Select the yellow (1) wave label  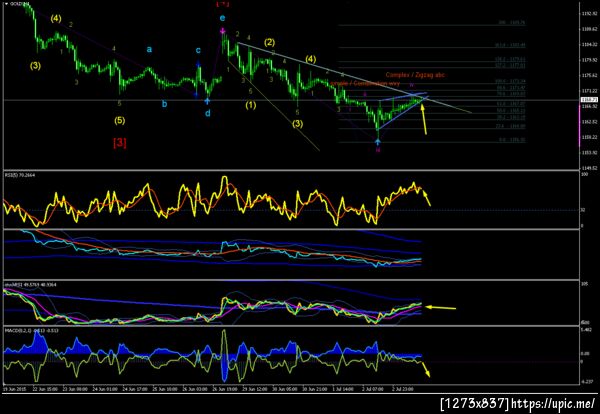251,105
